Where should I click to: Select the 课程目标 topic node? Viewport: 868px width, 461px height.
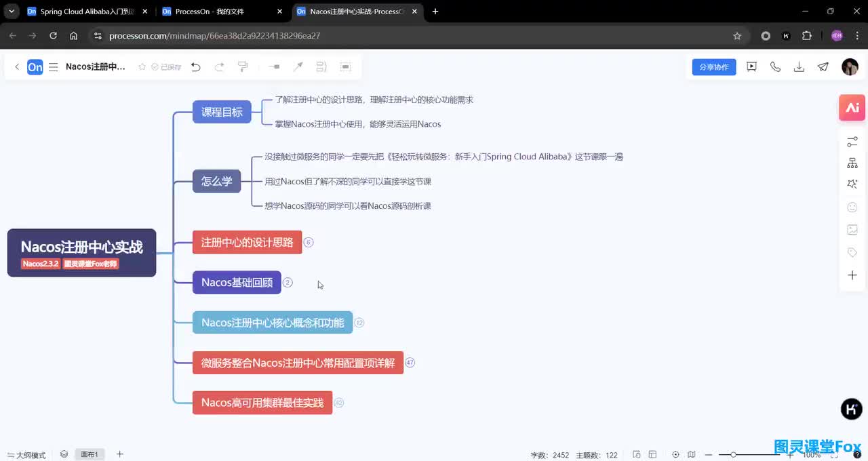(222, 112)
